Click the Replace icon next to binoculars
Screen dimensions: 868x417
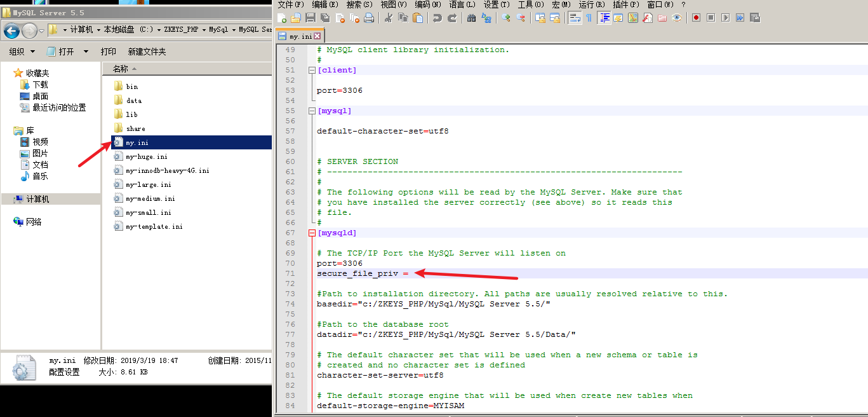tap(486, 18)
